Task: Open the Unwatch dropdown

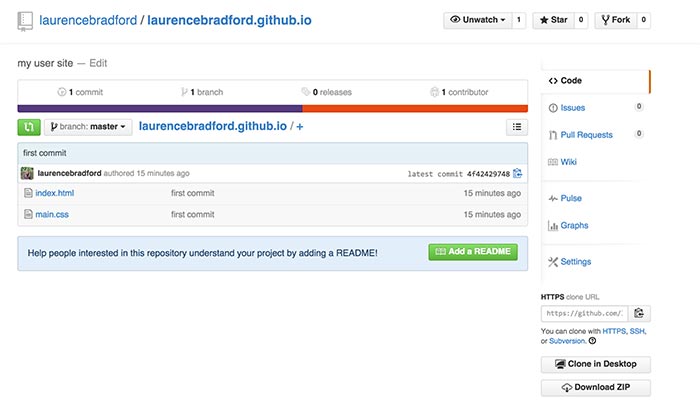Action: pos(478,20)
